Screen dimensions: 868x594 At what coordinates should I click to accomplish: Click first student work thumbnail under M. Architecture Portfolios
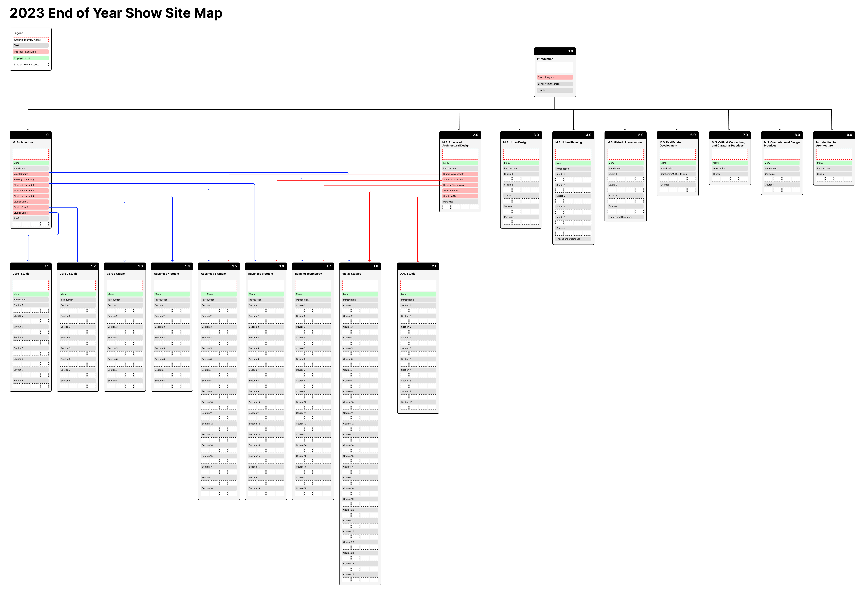tap(17, 224)
